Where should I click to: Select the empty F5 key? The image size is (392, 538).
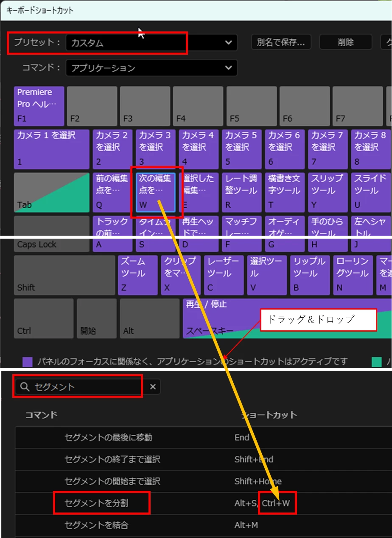pyautogui.click(x=252, y=106)
